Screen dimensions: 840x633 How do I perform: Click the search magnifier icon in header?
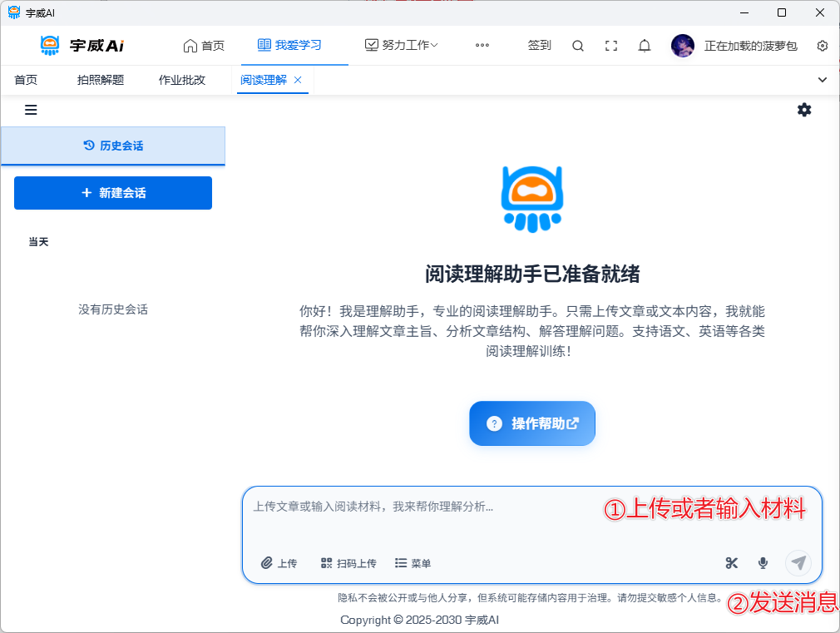coord(578,46)
